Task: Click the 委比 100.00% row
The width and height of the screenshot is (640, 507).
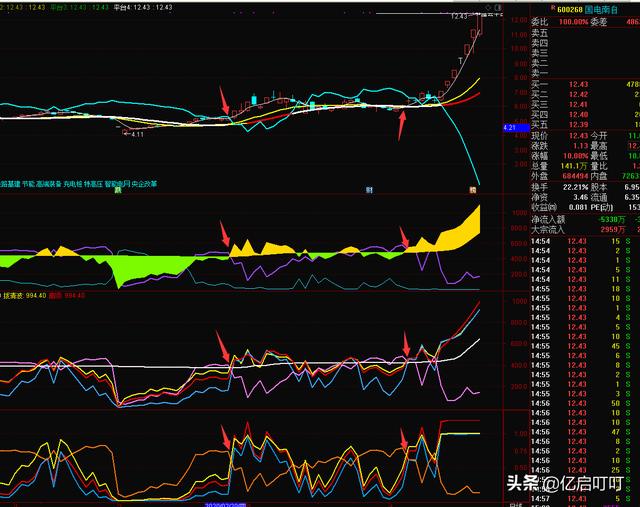Action: click(x=585, y=22)
